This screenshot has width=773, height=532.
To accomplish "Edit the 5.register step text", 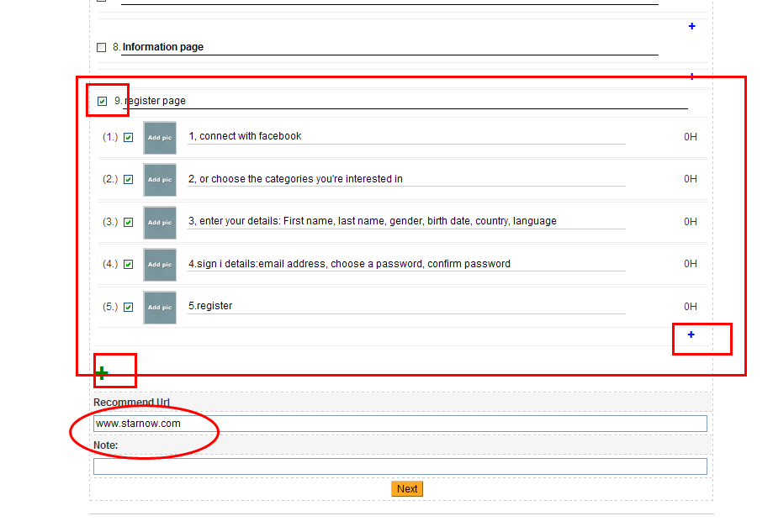I will click(x=406, y=306).
